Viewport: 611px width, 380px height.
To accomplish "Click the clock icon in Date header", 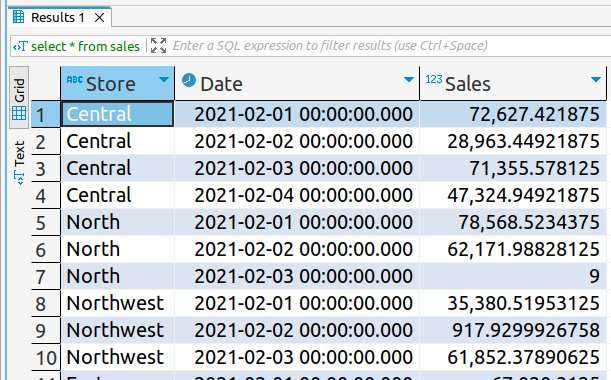I will coord(189,80).
